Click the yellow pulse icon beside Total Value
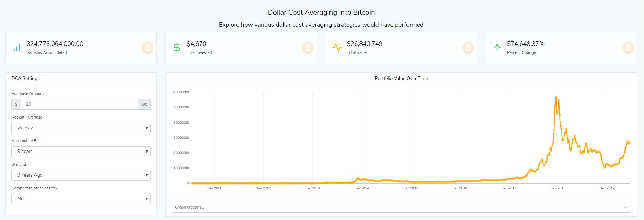Image resolution: width=644 pixels, height=220 pixels. (337, 48)
